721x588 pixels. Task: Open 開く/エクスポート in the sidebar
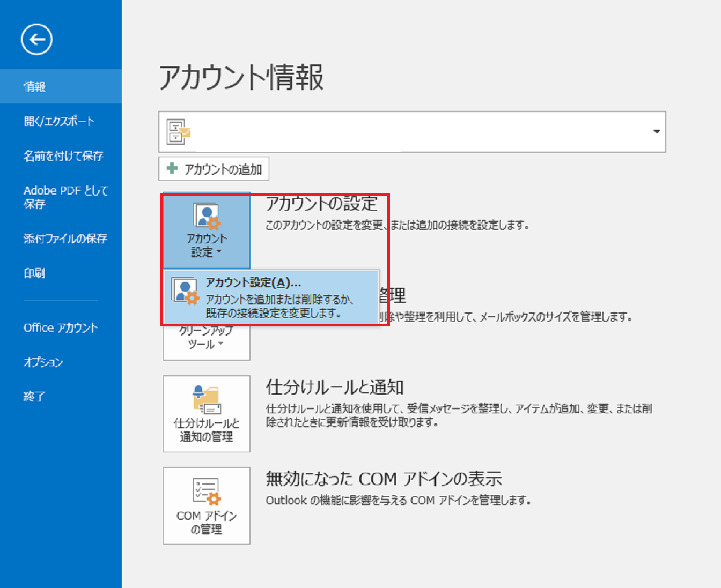click(x=58, y=121)
